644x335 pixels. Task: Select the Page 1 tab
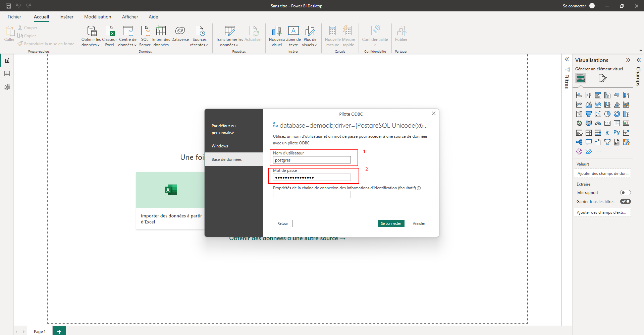click(40, 331)
